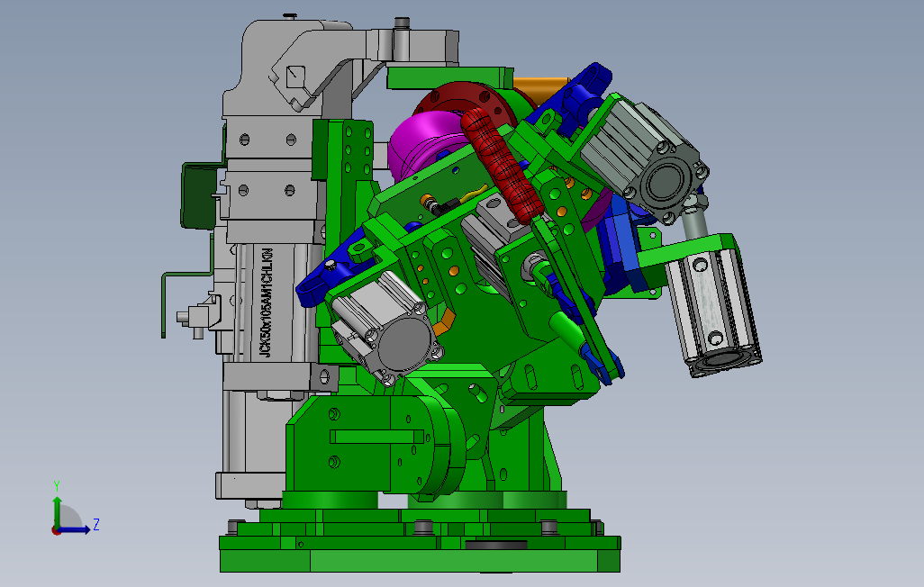Select the dark red flange disc
Viewport: 924px width, 587px height.
[466, 104]
